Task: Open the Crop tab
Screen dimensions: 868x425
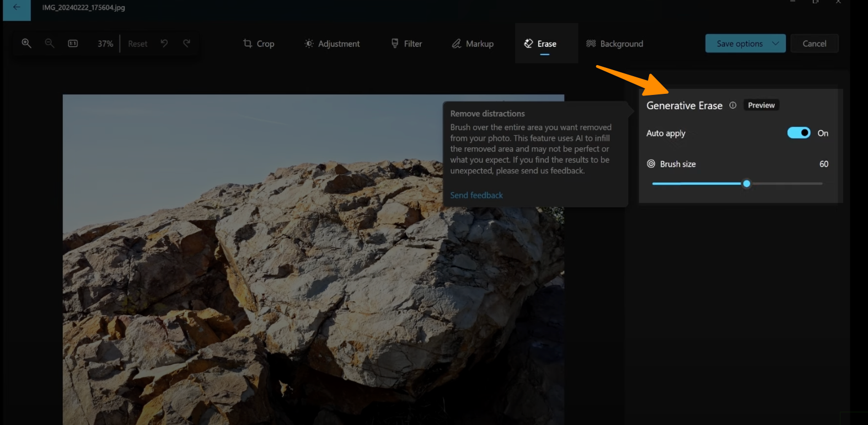Action: 259,44
